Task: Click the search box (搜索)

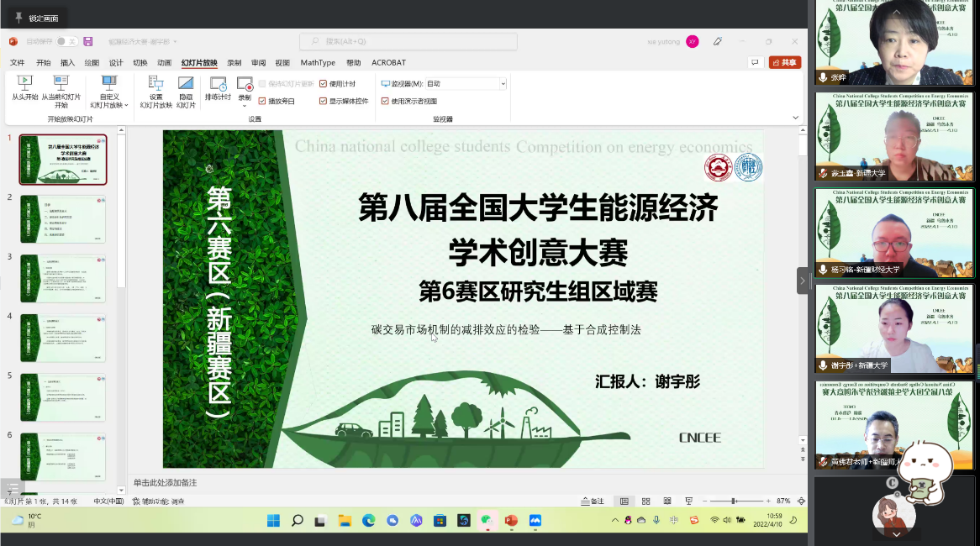Action: tap(408, 41)
